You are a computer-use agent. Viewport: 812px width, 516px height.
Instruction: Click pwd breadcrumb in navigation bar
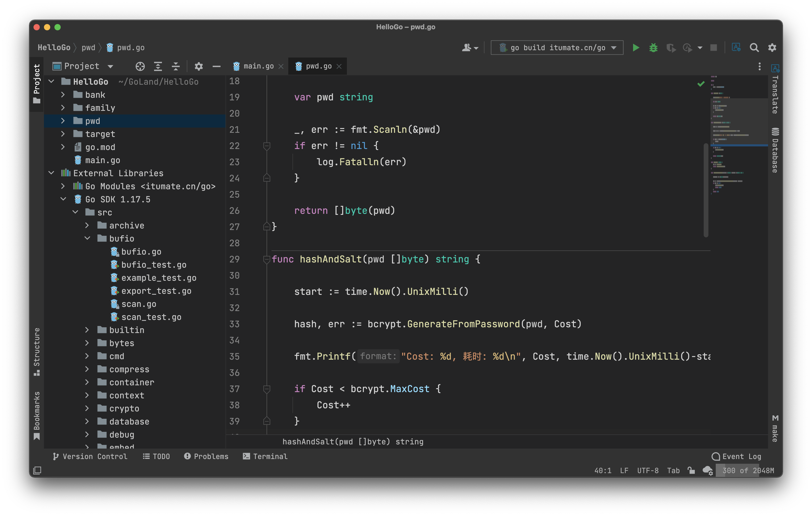click(88, 48)
